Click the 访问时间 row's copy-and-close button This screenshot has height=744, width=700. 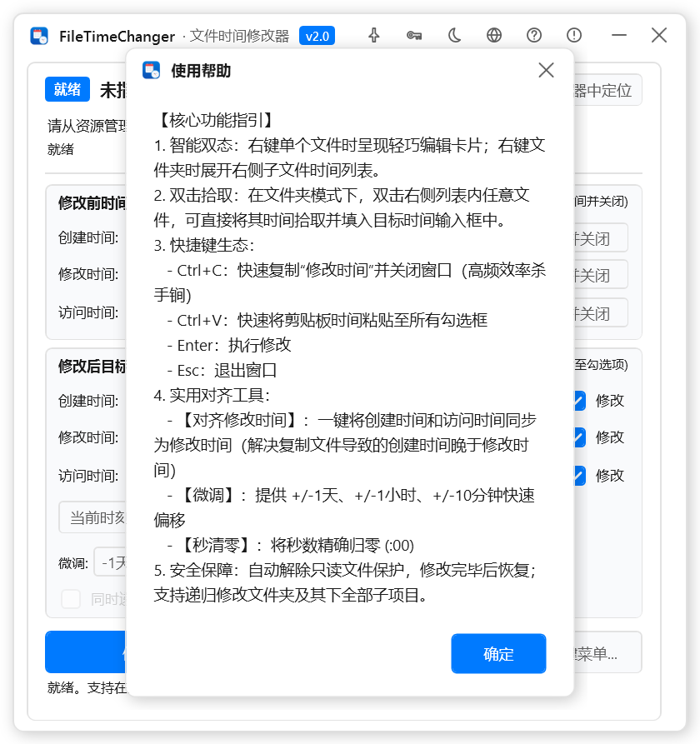click(x=601, y=313)
